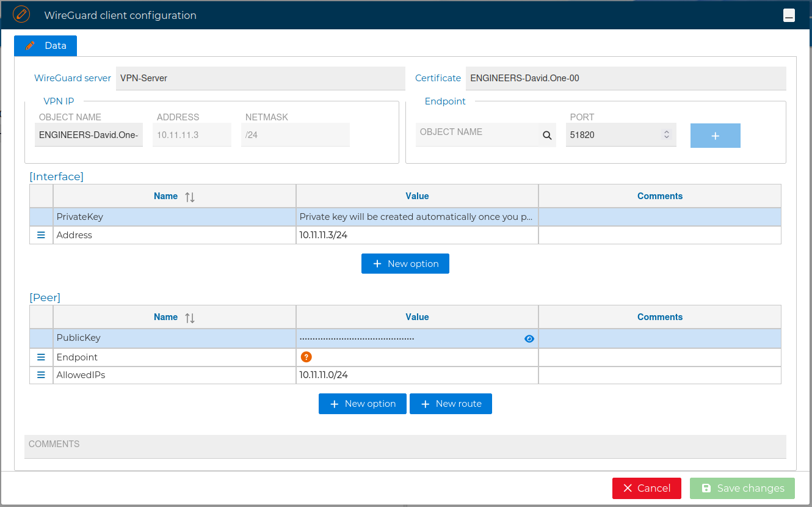Reveal the hidden PublicKey value
This screenshot has width=812, height=507.
tap(529, 338)
